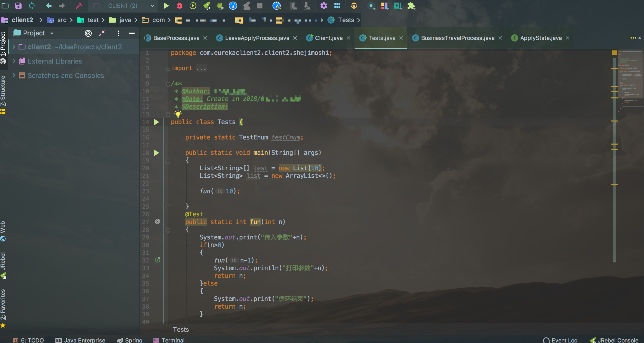Click the green Run toolbar button
This screenshot has width=644, height=343.
[x=166, y=6]
